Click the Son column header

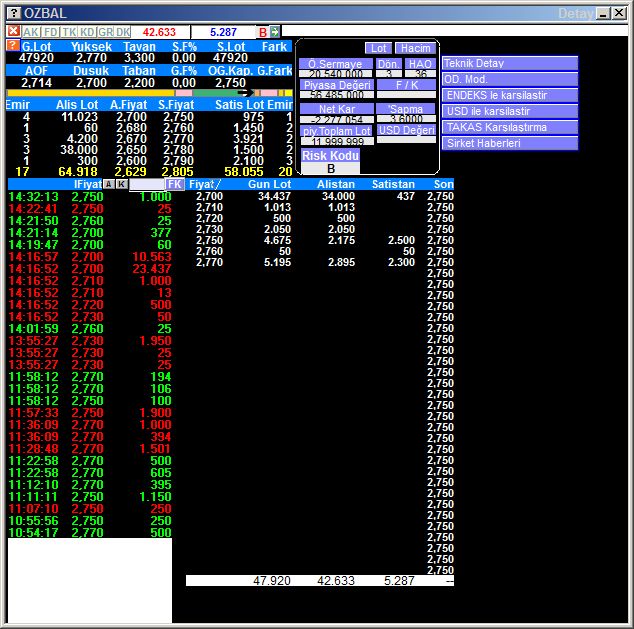tap(444, 184)
